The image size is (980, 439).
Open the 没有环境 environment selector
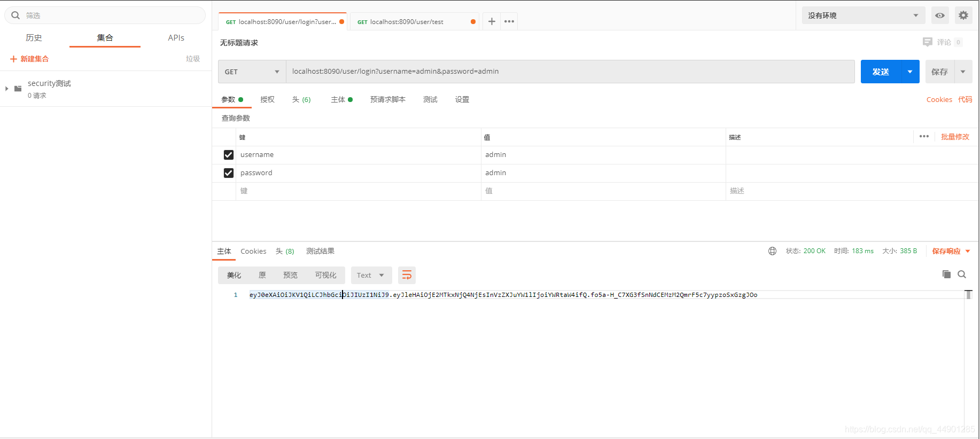(x=863, y=15)
